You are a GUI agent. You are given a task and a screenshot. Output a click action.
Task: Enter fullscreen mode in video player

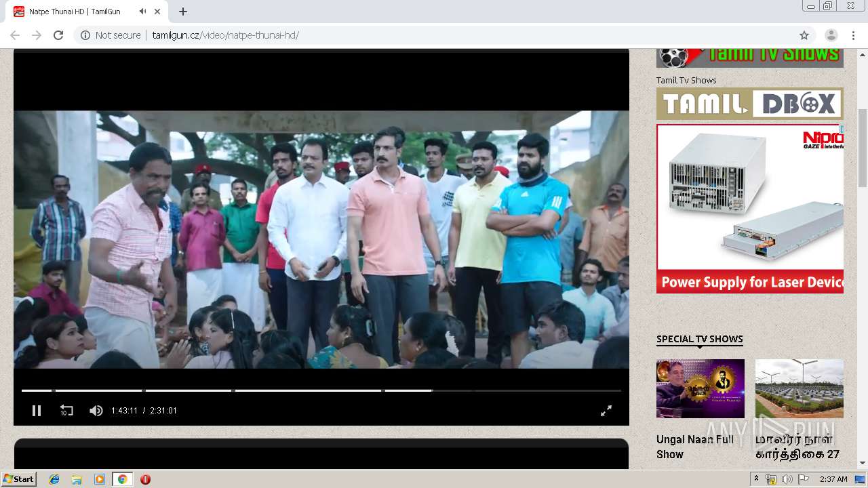(606, 411)
